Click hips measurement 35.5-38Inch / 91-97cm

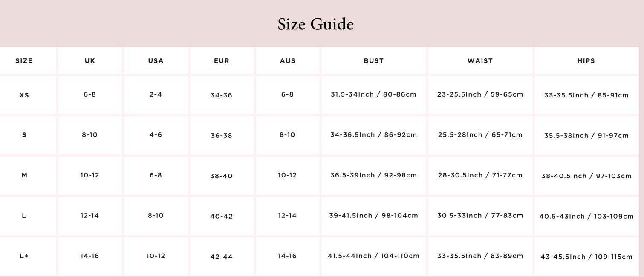tap(586, 136)
